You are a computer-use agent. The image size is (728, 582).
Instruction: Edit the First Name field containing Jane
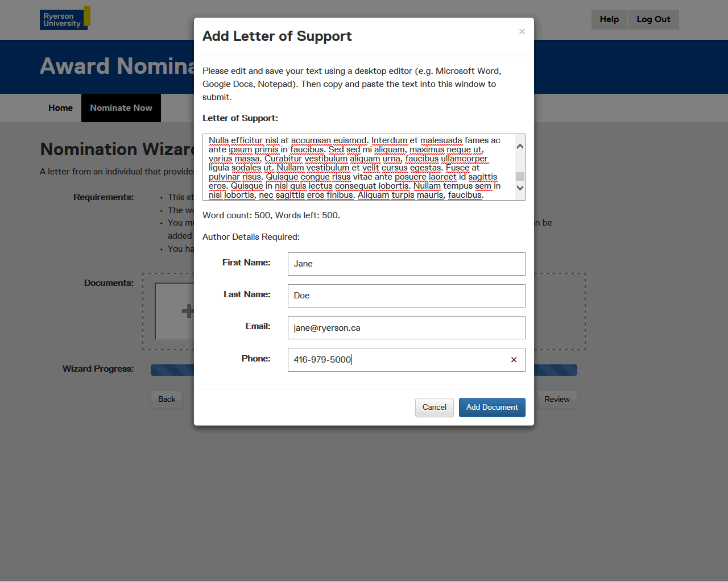(x=406, y=264)
